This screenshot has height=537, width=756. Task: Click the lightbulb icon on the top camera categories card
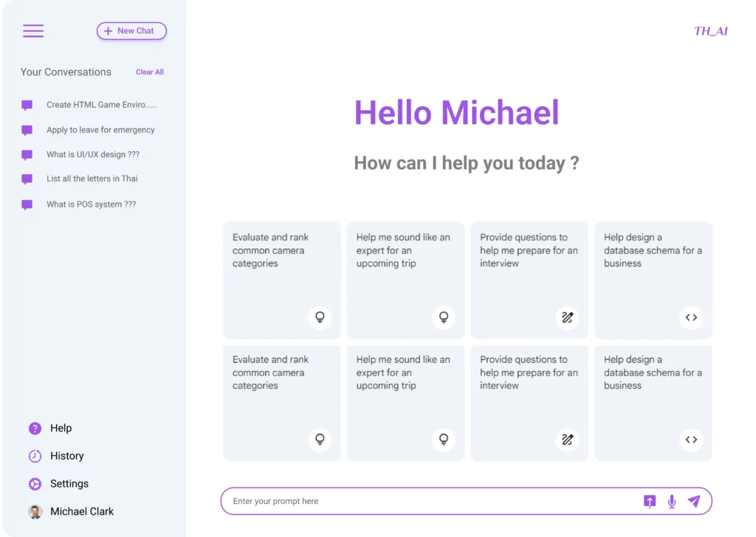[320, 317]
